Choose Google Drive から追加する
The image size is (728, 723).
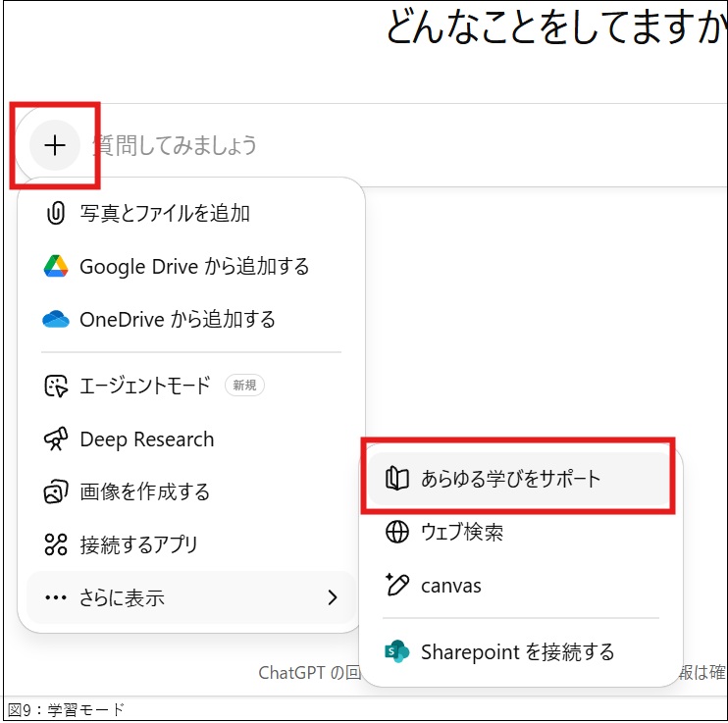191,266
